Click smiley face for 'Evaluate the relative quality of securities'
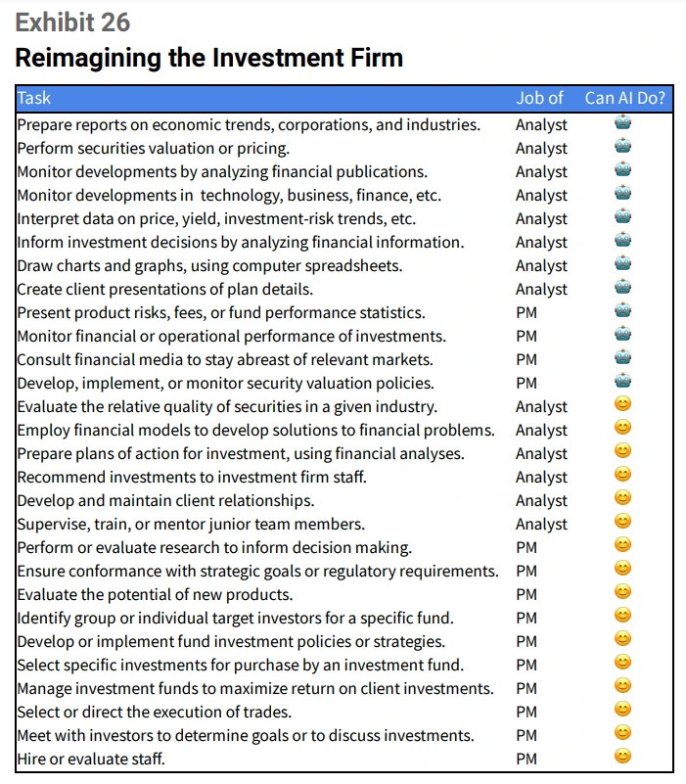This screenshot has height=784, width=686. coord(622,404)
